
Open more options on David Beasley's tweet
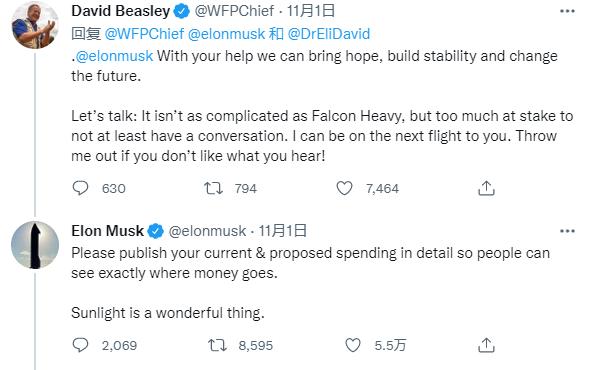(567, 11)
